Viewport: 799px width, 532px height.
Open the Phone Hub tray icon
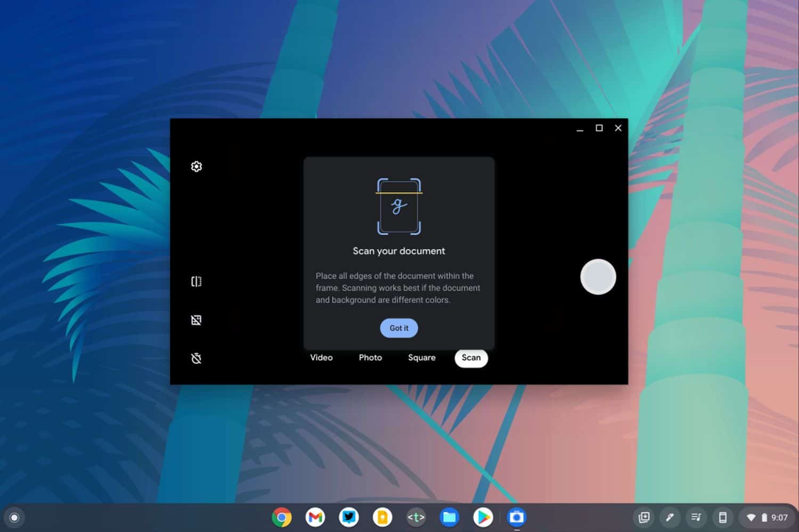(x=722, y=517)
